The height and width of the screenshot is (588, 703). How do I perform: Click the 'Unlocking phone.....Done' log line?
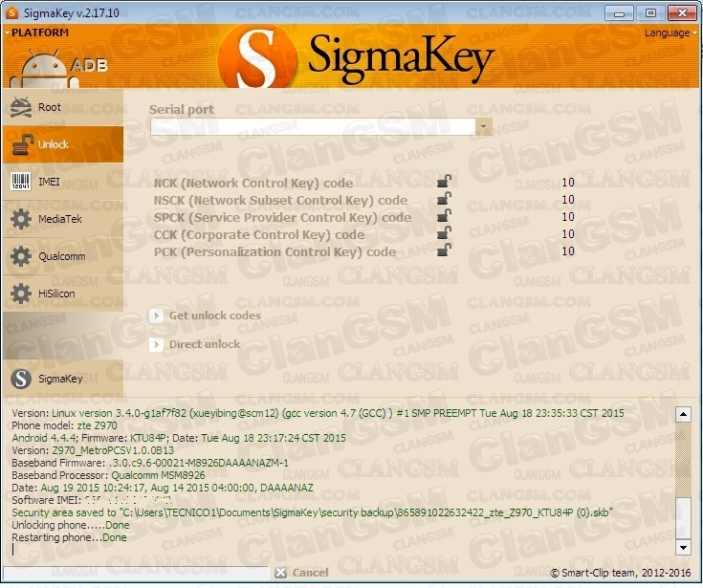(71, 525)
